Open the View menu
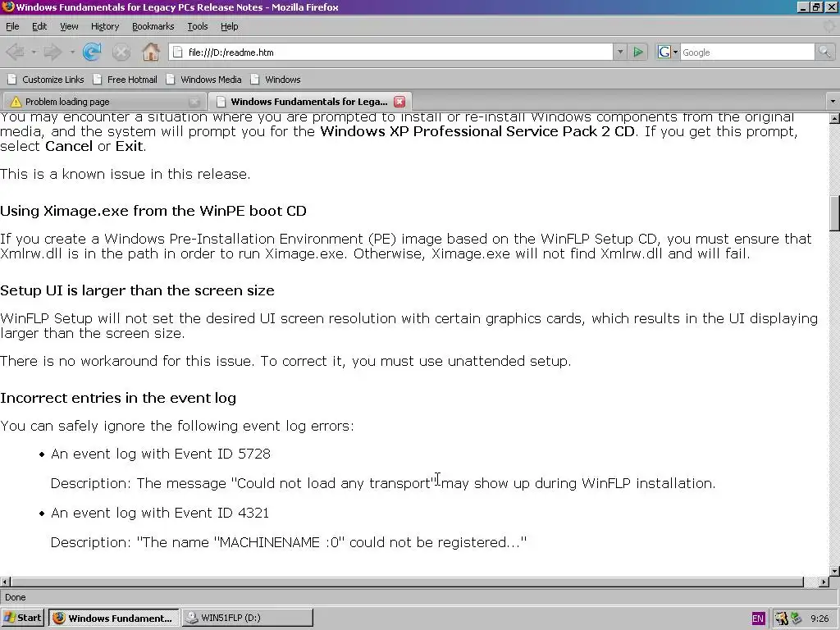This screenshot has width=840, height=630. [x=69, y=26]
